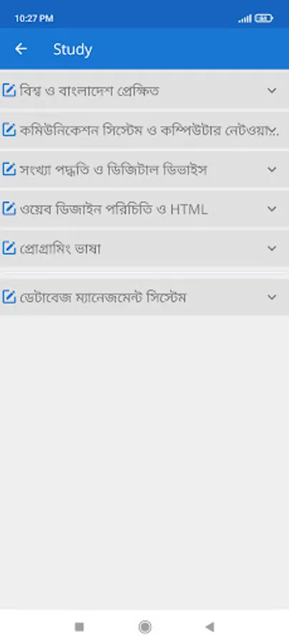Expand chevron of কমিউনিকেশন সিস্টেম chapter
The height and width of the screenshot is (644, 289).
point(273,131)
